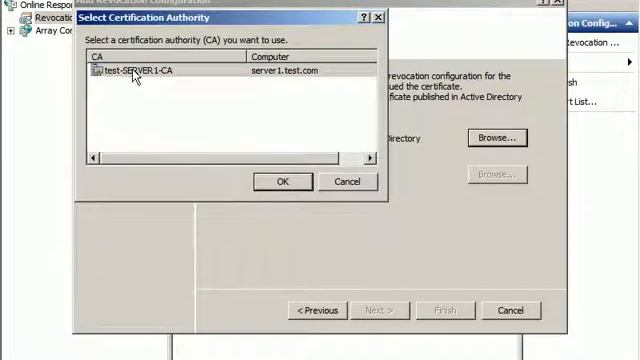Select the Online Responder tree label
This screenshot has width=640, height=360.
point(46,5)
